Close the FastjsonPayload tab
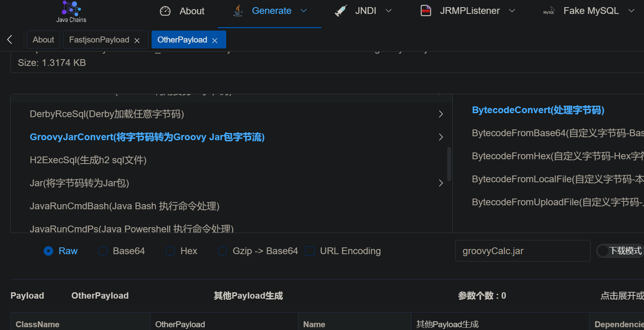Viewport: 644px width, 330px height. [137, 41]
